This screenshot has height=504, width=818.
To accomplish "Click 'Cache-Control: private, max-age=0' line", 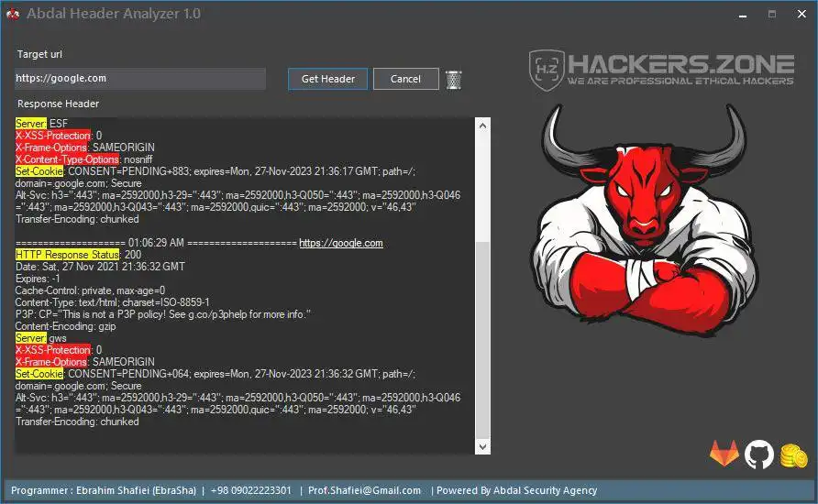I will point(90,290).
